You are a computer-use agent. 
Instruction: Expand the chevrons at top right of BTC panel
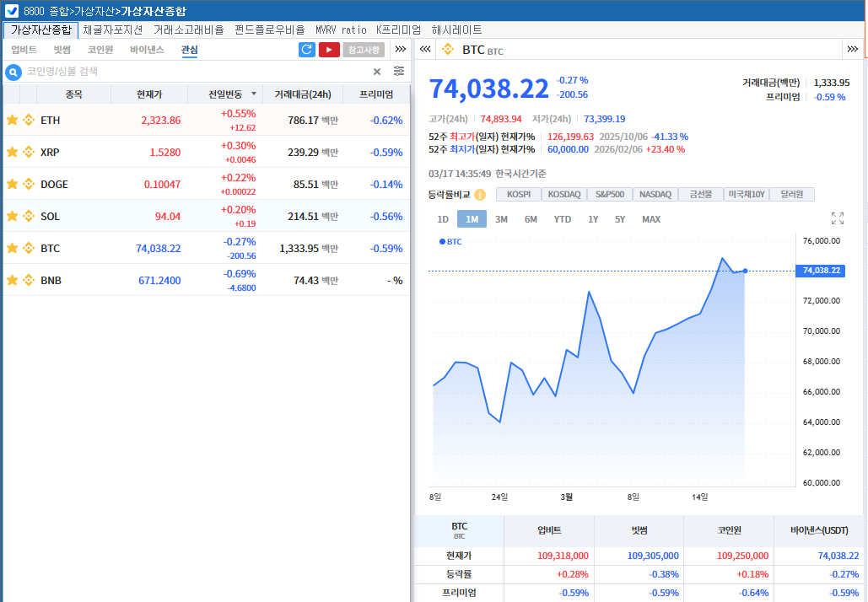click(852, 49)
